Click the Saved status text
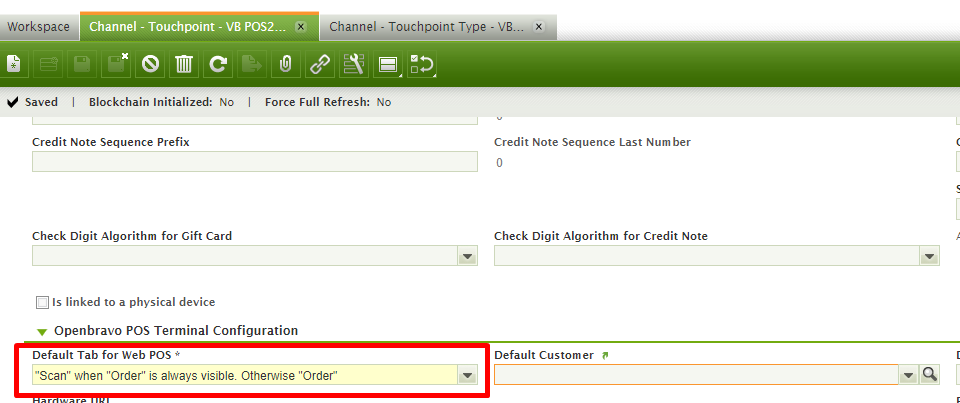The height and width of the screenshot is (403, 960). (x=41, y=102)
